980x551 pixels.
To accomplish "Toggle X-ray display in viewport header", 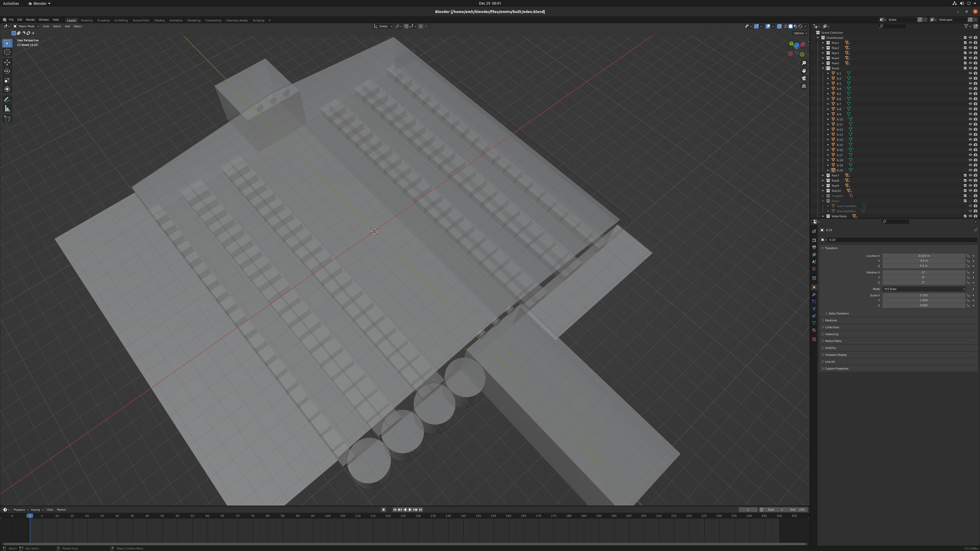I will click(x=779, y=26).
